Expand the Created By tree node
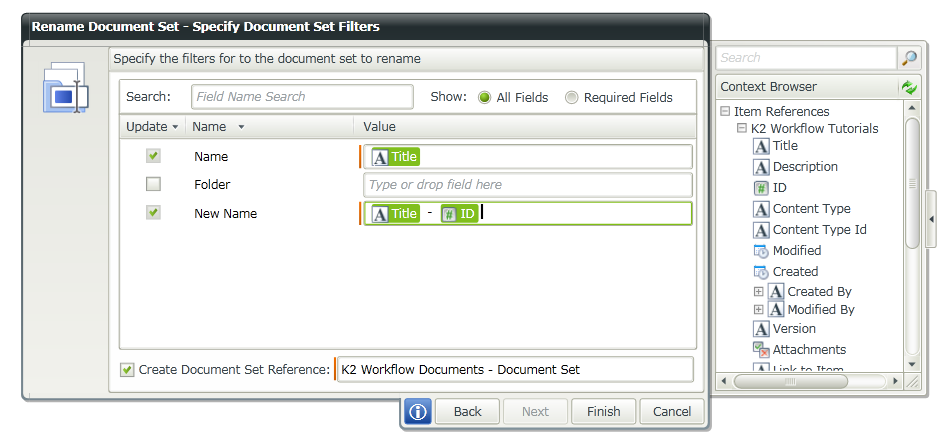944x440 pixels. (x=758, y=292)
